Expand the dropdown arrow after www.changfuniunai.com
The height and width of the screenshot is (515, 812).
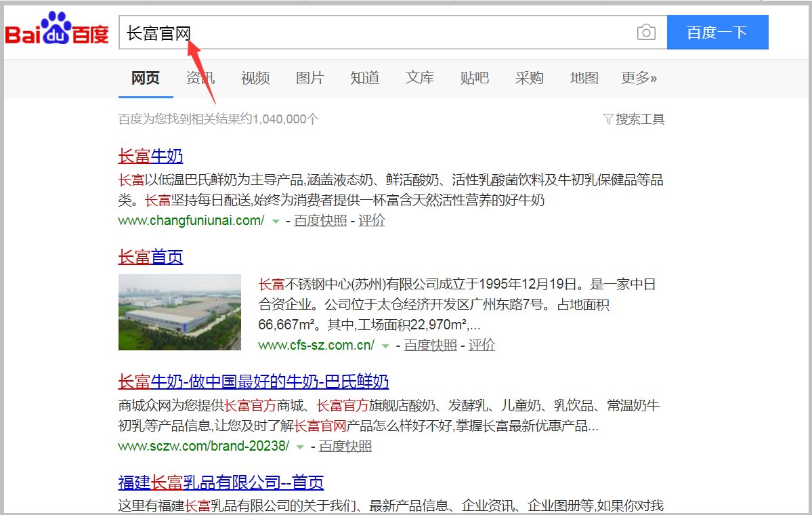275,221
